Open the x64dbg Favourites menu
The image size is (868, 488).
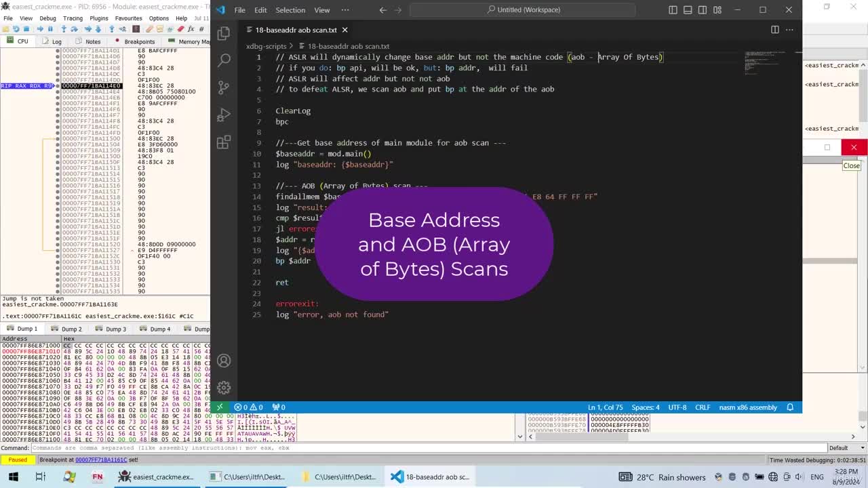[128, 18]
